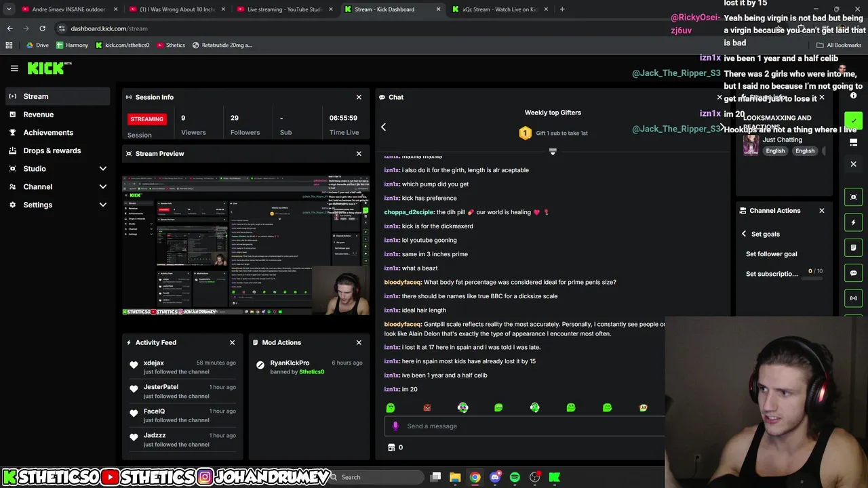Open Spotify from the taskbar
This screenshot has height=488, width=868.
click(515, 477)
